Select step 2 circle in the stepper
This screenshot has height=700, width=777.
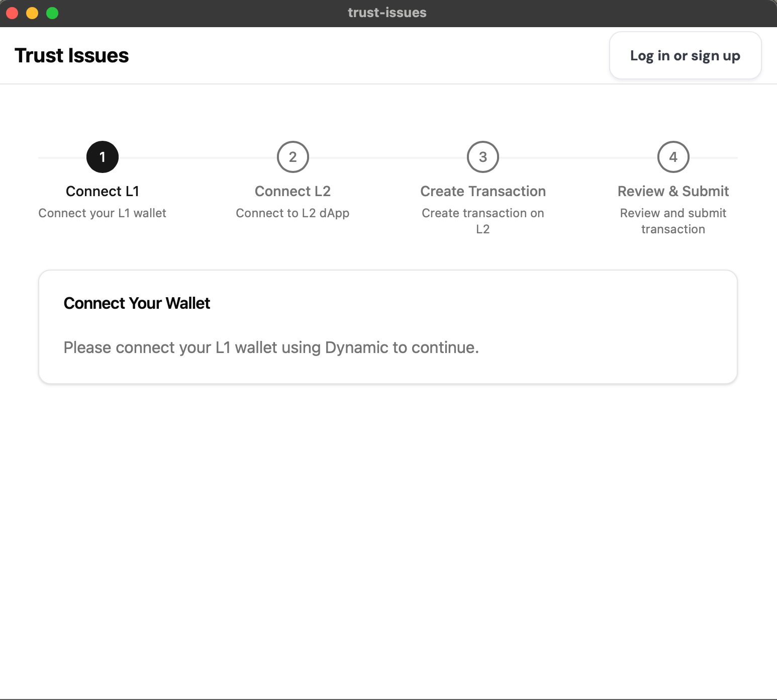pos(293,157)
